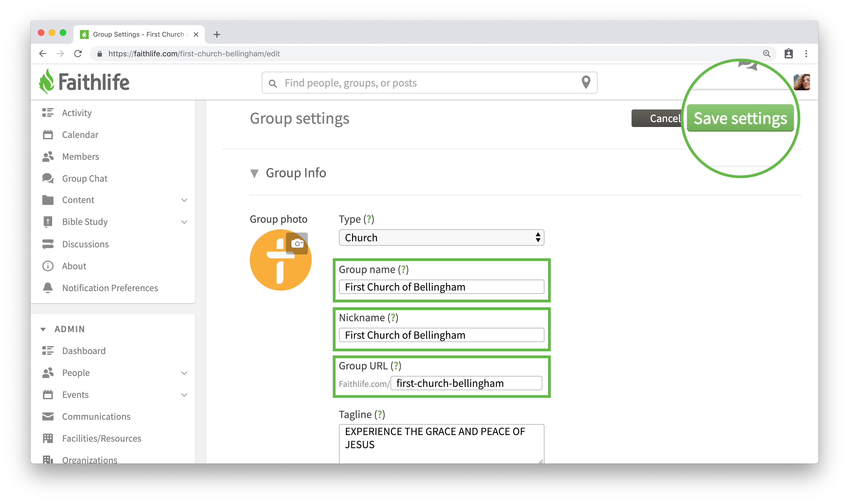
Task: Open the browser three-dot menu
Action: [x=806, y=54]
